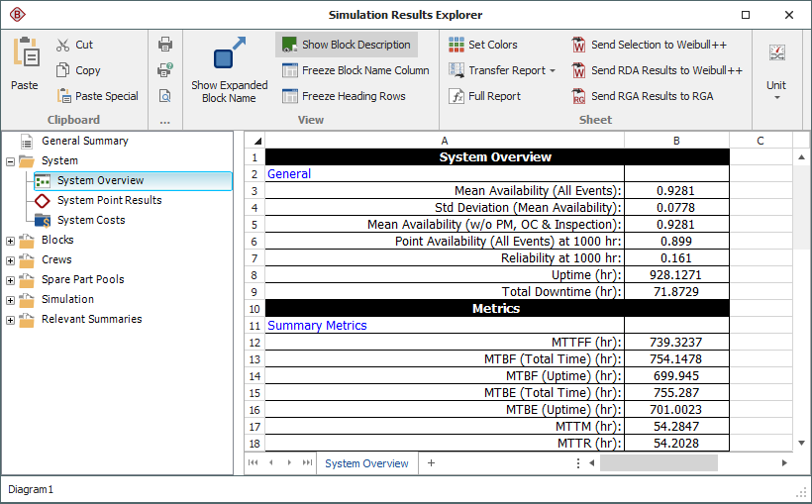
Task: Click the Cut scissors icon
Action: coord(63,45)
